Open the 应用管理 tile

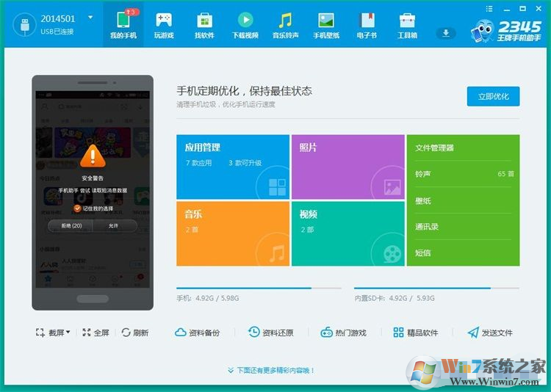click(233, 167)
